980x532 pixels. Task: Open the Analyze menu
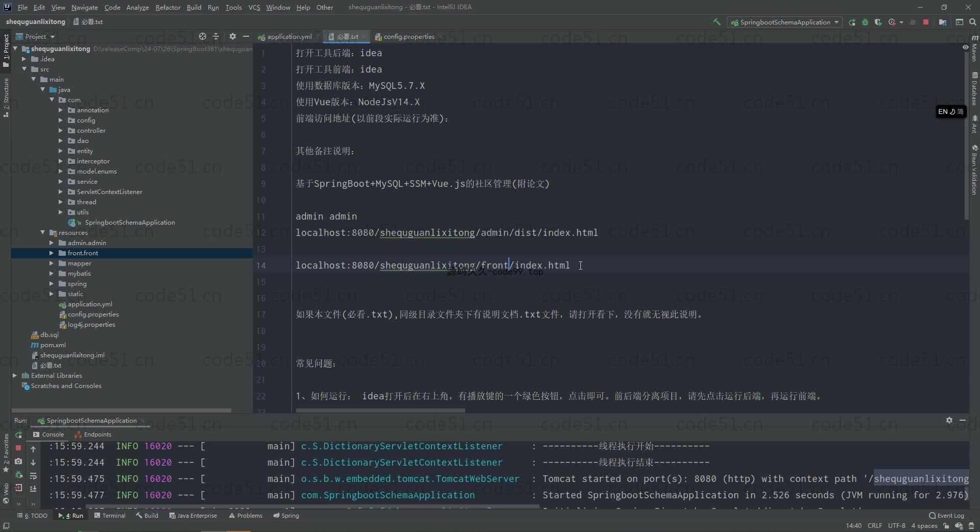[137, 7]
